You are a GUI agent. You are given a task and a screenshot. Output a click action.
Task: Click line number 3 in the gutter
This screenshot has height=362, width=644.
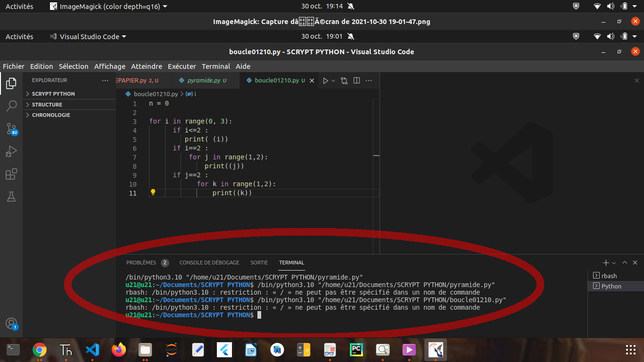coord(135,121)
